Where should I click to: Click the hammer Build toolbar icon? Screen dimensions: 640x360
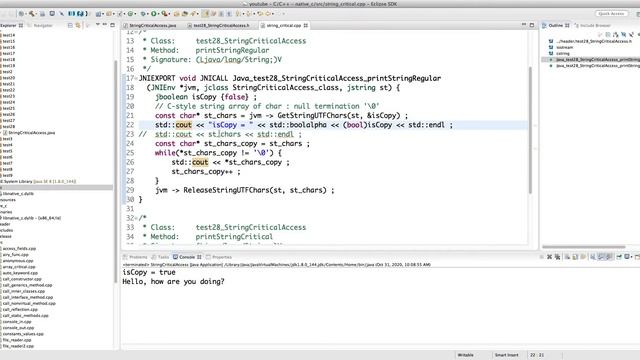(32, 13)
